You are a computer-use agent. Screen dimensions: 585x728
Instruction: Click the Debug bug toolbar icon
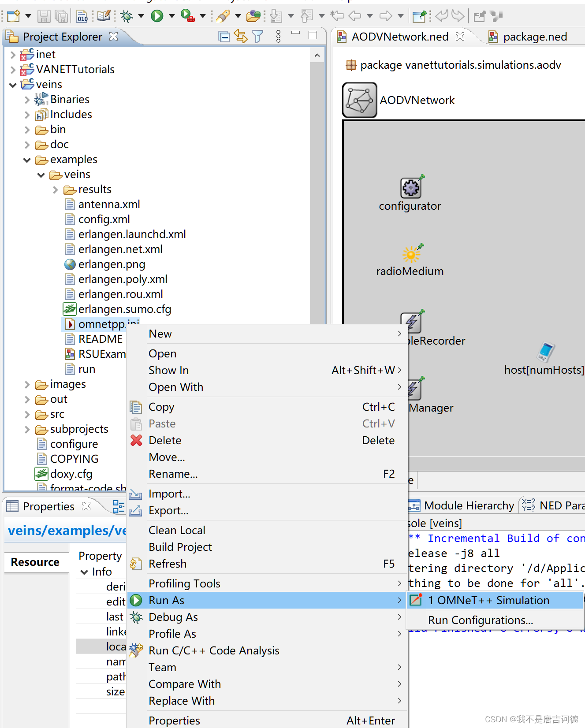[x=127, y=16]
